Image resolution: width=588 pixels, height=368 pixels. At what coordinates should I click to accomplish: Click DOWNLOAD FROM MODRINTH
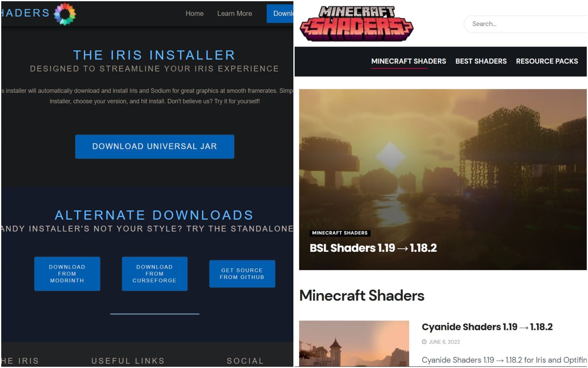(x=67, y=273)
